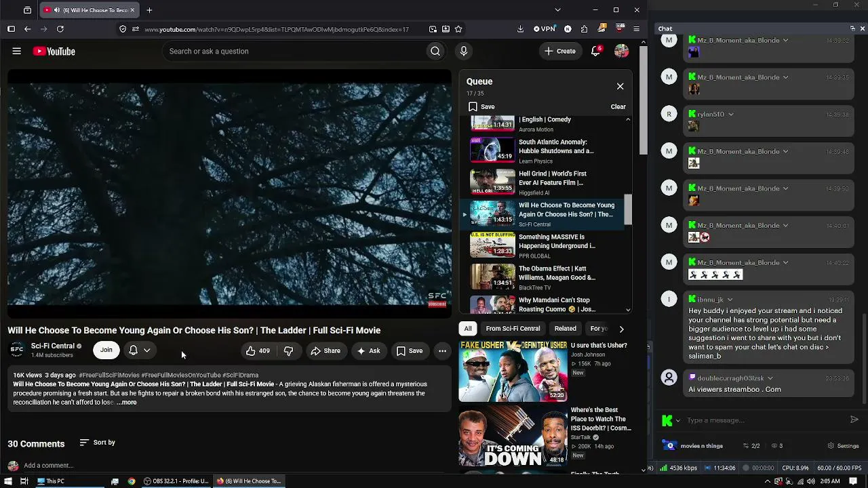Clear the Queue
This screenshot has width=868, height=488.
click(x=618, y=107)
